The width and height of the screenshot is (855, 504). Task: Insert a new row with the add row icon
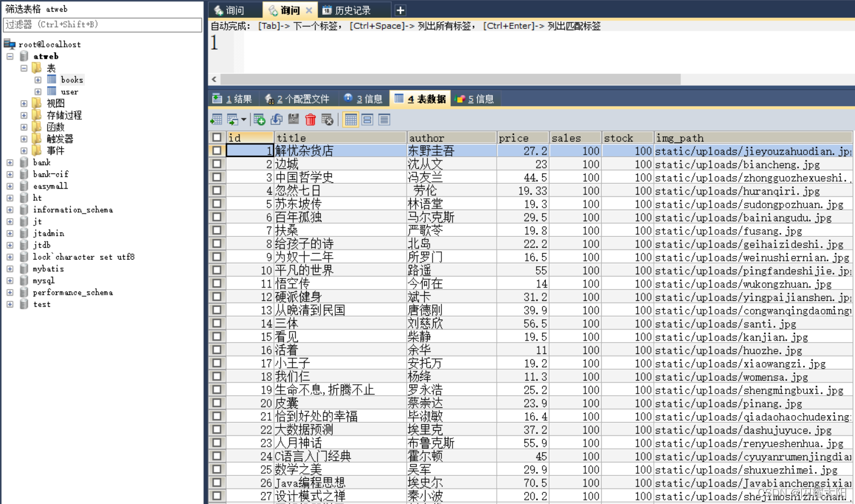(x=260, y=119)
